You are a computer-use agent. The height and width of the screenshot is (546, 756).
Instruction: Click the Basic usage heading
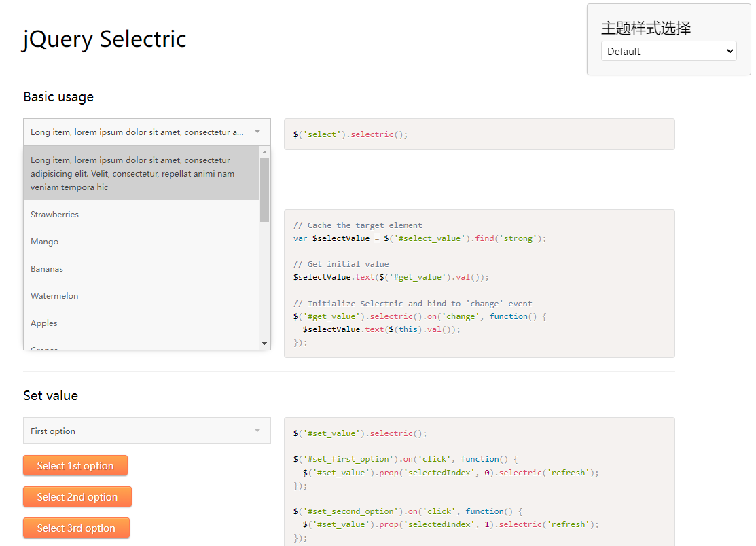point(58,97)
